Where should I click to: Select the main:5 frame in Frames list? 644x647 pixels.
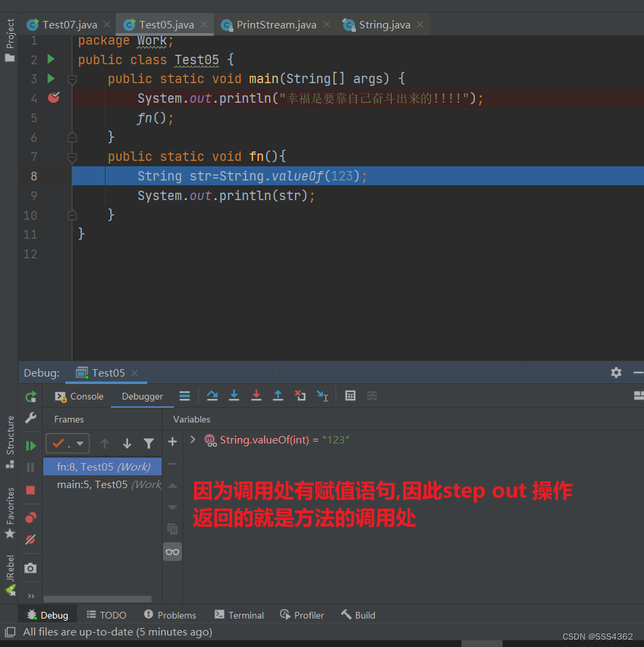(x=101, y=484)
